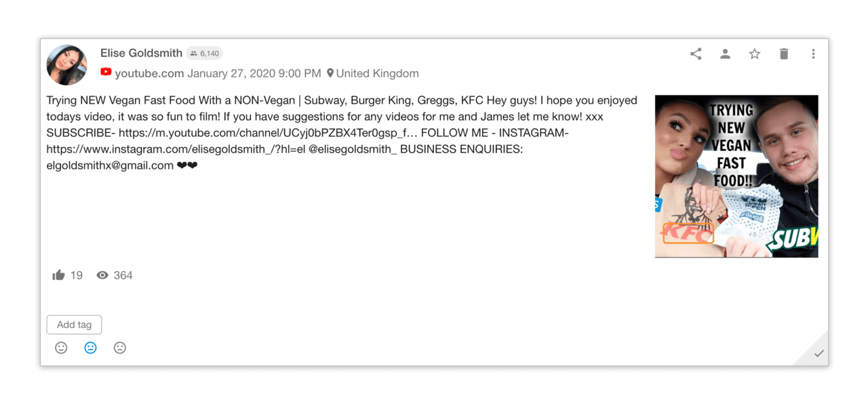Click the 6,140 followers badge

tap(204, 54)
